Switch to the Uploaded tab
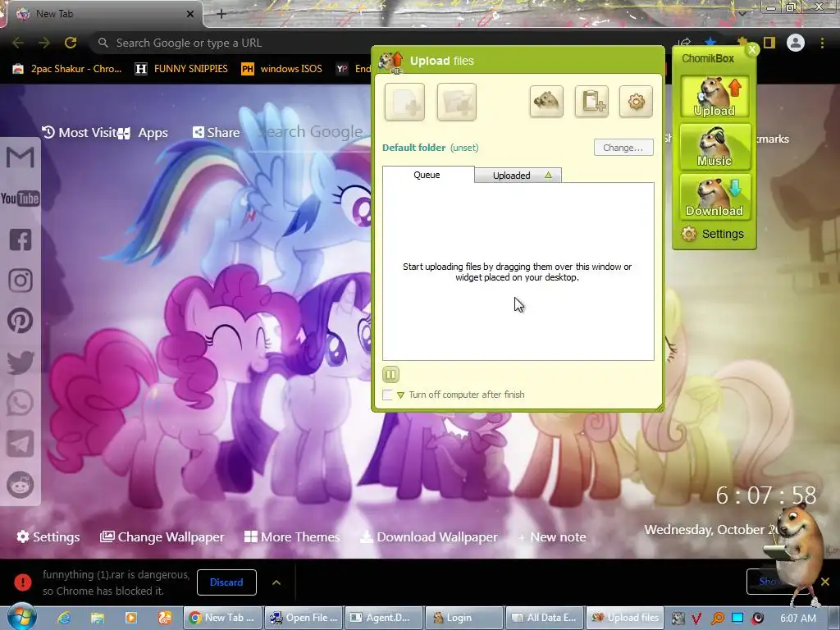The image size is (840, 630). pos(518,176)
